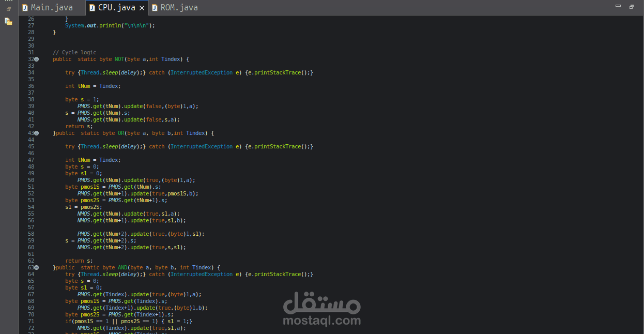Click the AND method name on line 63
The width and height of the screenshot is (644, 334).
click(x=122, y=267)
